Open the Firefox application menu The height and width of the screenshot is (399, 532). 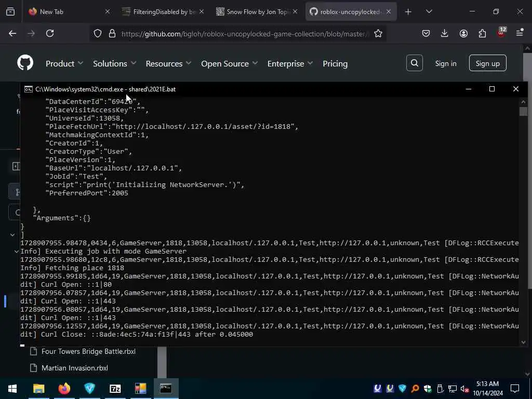pos(520,33)
